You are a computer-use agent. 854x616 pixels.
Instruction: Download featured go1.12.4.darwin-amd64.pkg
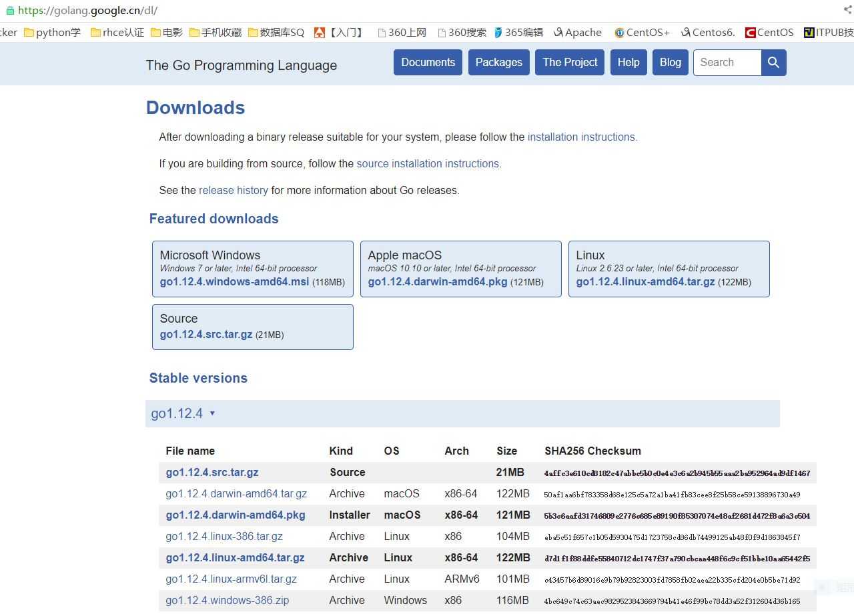(438, 282)
